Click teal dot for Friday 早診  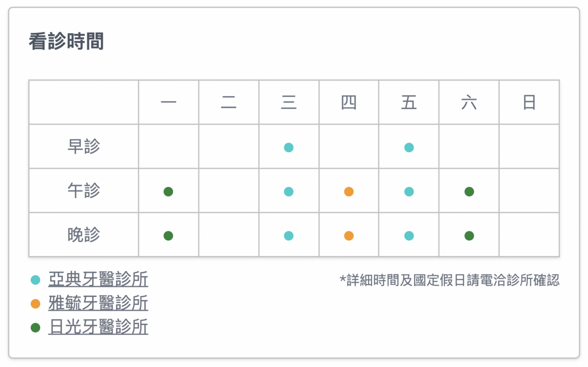coord(409,147)
